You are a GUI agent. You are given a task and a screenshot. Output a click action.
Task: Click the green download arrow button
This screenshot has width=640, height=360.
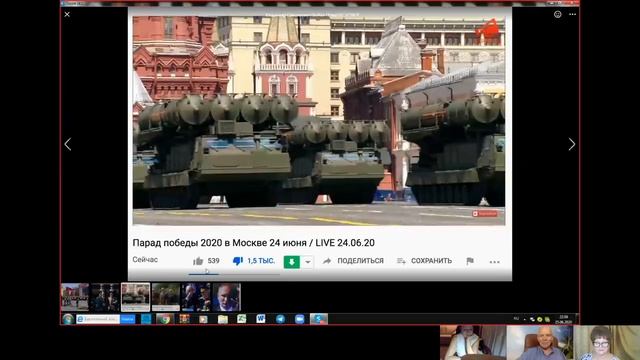[291, 262]
